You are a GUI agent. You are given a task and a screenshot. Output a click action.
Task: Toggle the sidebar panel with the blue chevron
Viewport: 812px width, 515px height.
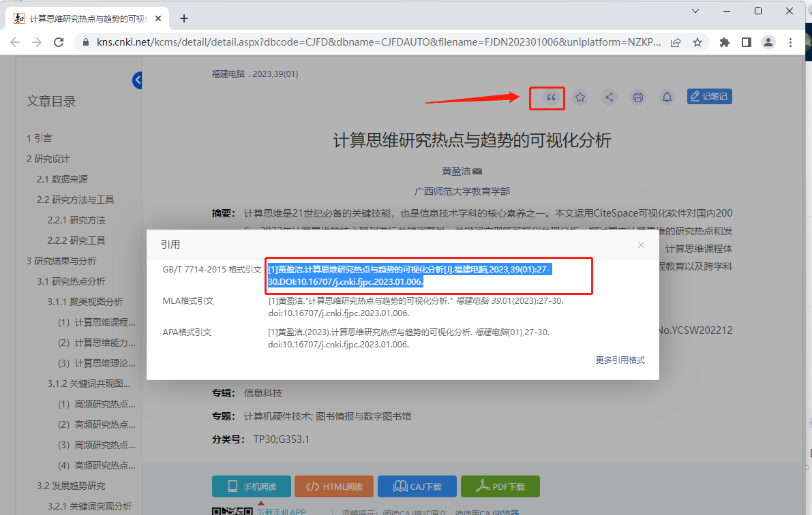pyautogui.click(x=138, y=80)
